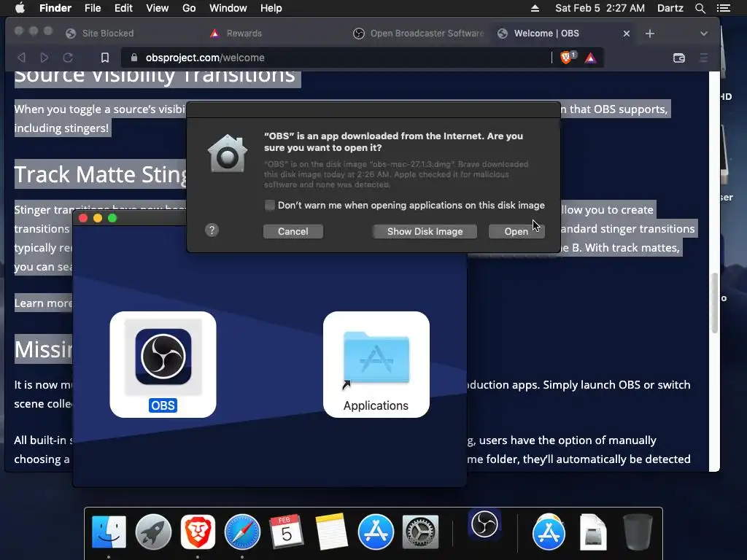Go forward in the Brave browser

pos(44,58)
